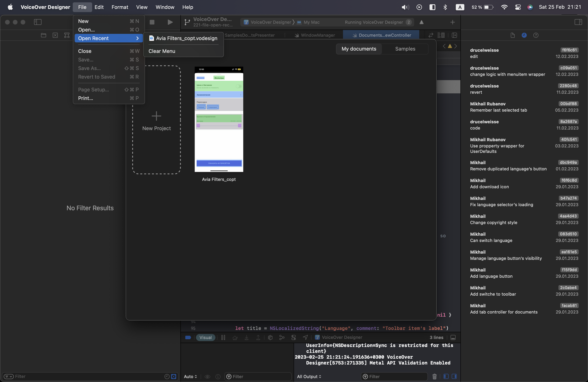Screen dimensions: 588x382
Task: Clear console with the trash icon
Action: point(434,376)
